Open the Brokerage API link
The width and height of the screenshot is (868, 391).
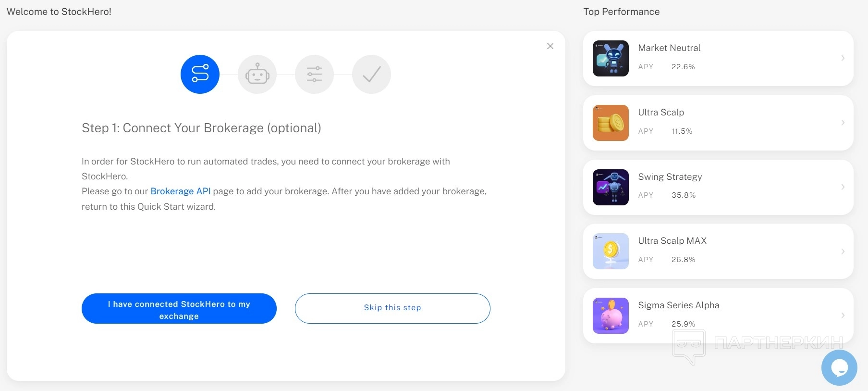(181, 191)
